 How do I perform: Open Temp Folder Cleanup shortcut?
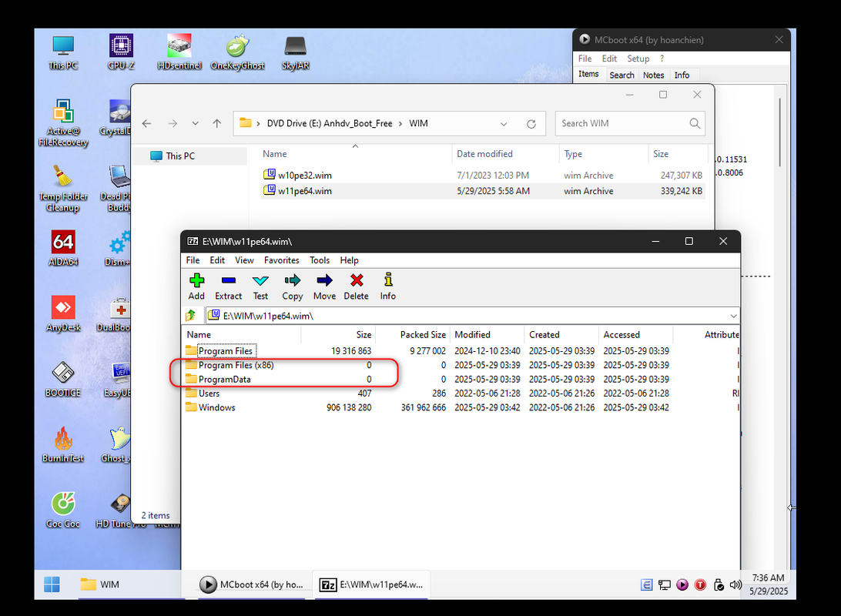point(63,189)
